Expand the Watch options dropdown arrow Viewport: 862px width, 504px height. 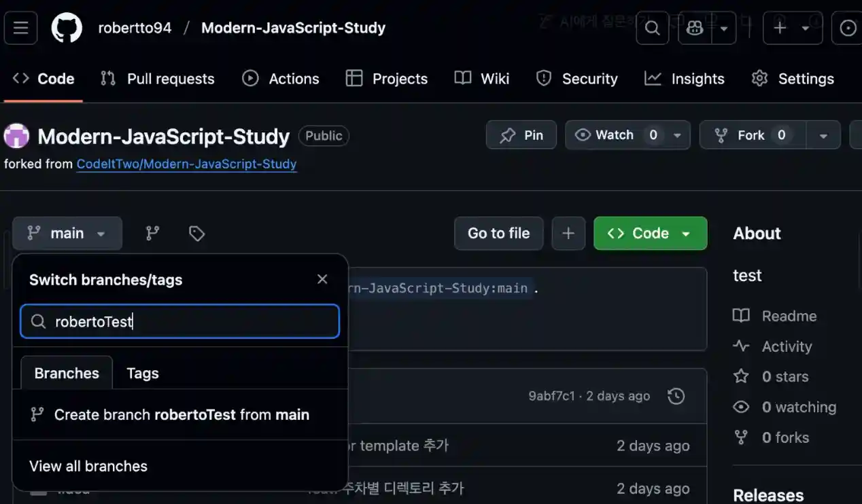677,135
